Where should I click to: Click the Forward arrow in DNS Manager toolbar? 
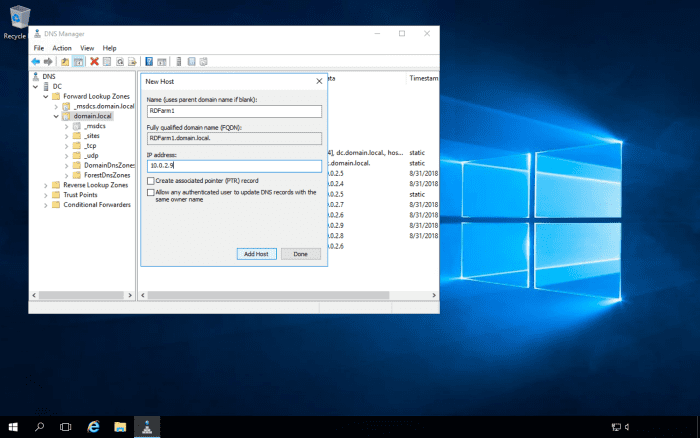pos(48,62)
